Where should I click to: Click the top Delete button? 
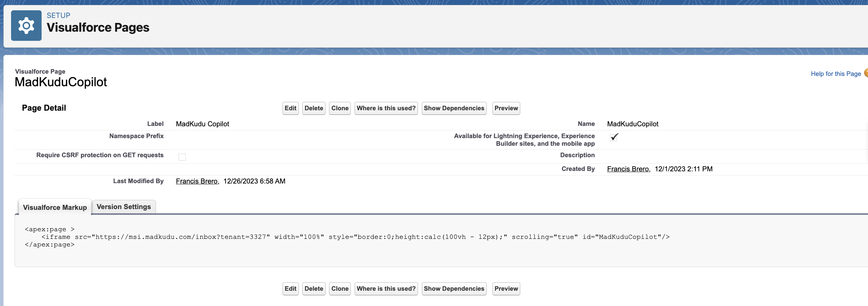314,108
